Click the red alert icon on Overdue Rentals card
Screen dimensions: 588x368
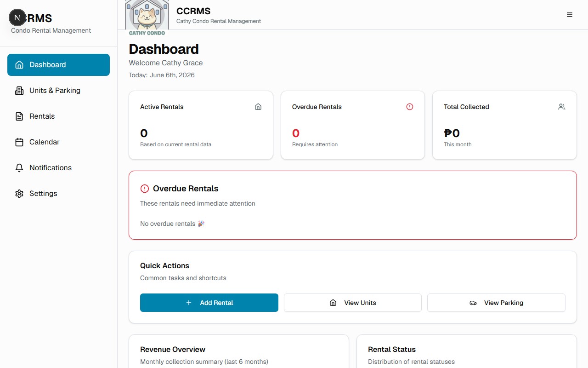[x=410, y=107]
